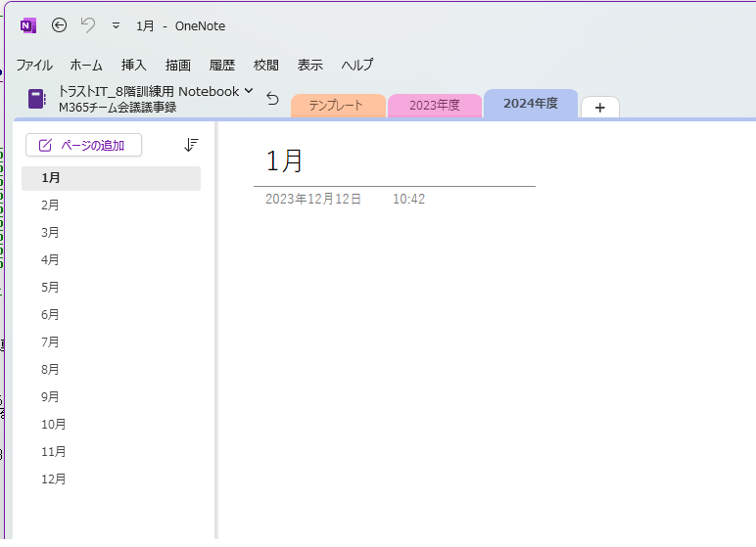Image resolution: width=756 pixels, height=547 pixels.
Task: Select the 2024年度 section tab
Action: coord(530,104)
